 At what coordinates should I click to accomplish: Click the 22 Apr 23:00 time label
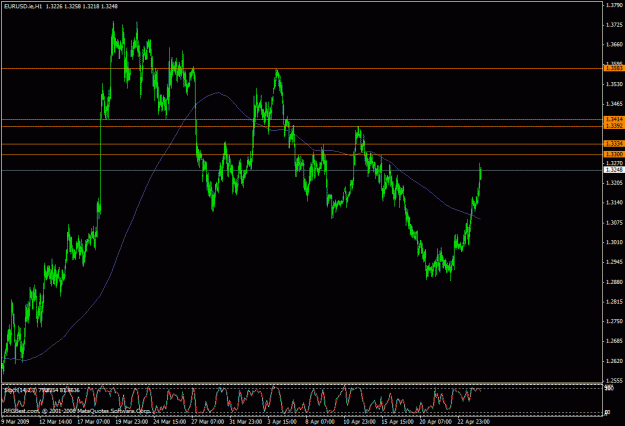(474, 421)
